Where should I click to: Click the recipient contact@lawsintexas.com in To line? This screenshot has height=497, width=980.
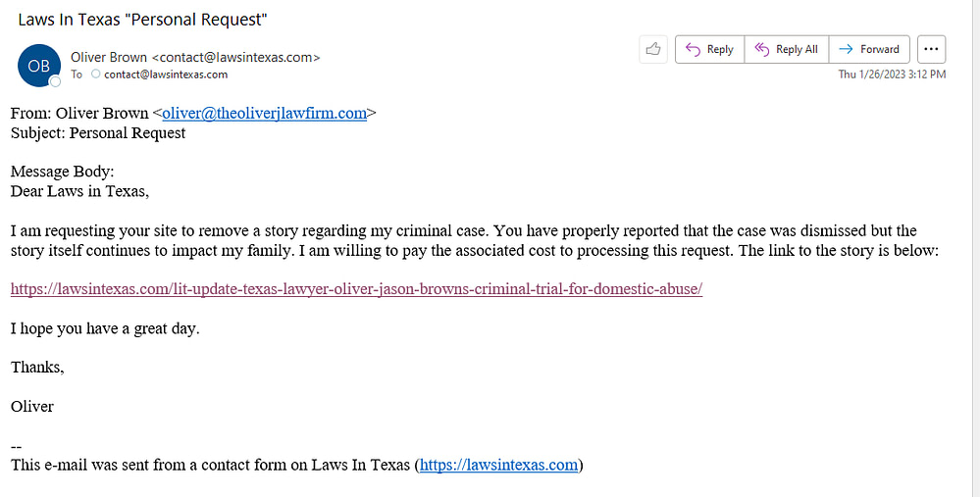click(x=166, y=75)
